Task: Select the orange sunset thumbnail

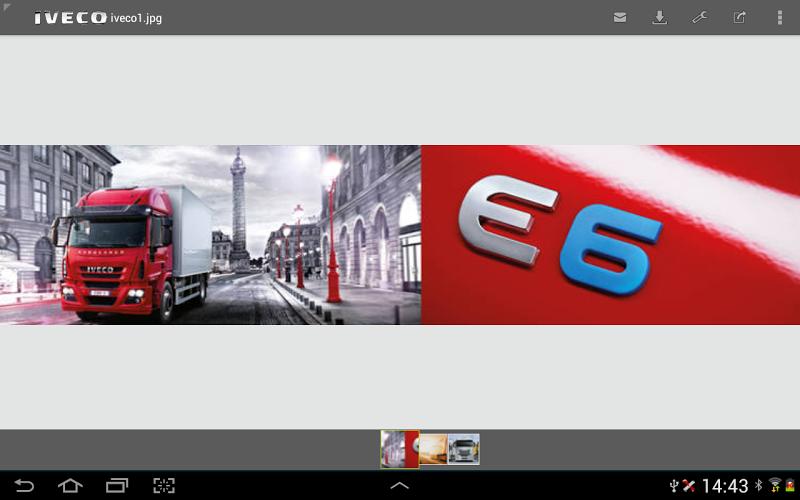Action: tap(433, 449)
